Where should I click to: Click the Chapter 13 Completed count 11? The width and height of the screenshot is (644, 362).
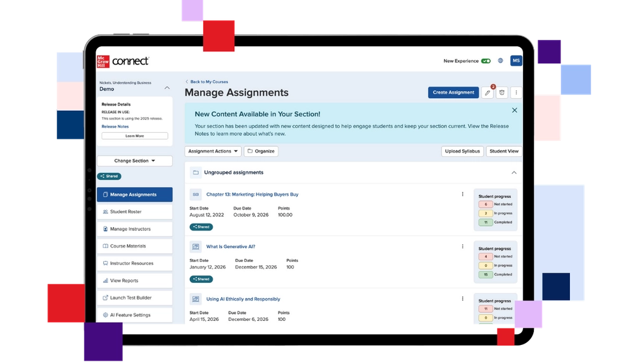(x=486, y=223)
